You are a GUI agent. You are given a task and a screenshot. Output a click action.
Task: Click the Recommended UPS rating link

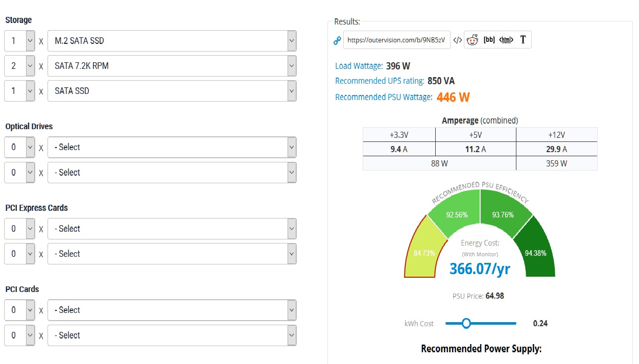coord(380,81)
